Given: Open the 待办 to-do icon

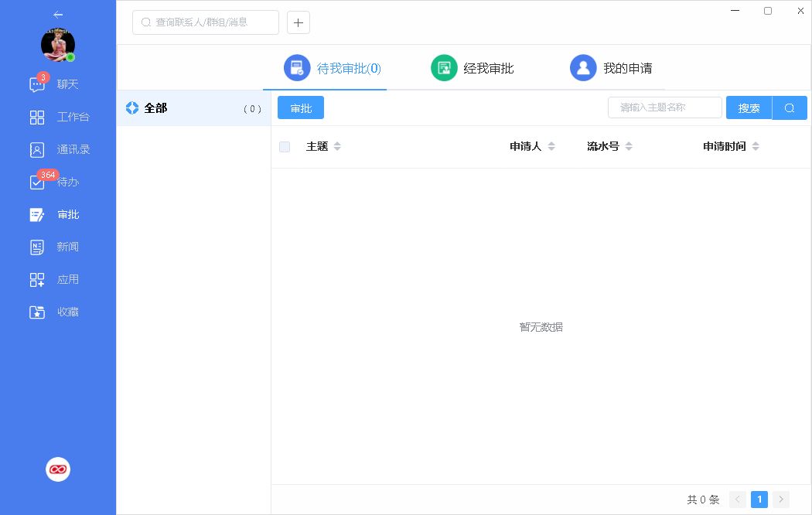Looking at the screenshot, I should 37,182.
